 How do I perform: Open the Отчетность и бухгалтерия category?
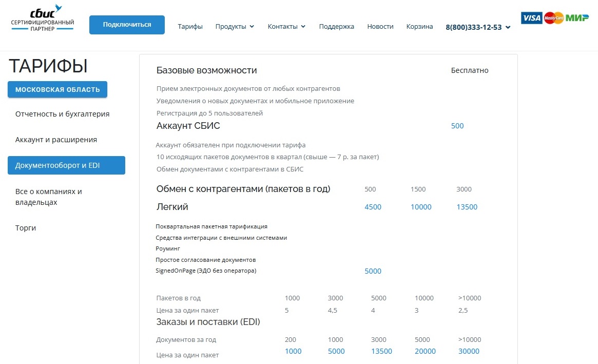pyautogui.click(x=63, y=114)
